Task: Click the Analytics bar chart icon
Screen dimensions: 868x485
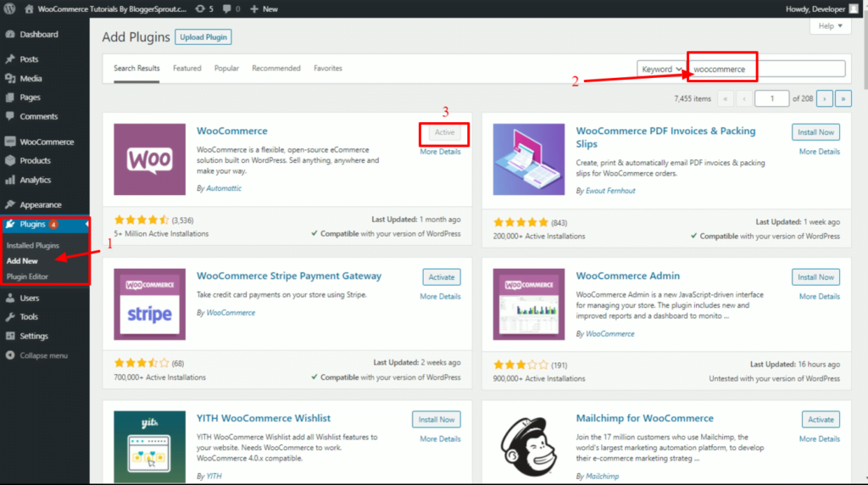Action: pos(10,180)
